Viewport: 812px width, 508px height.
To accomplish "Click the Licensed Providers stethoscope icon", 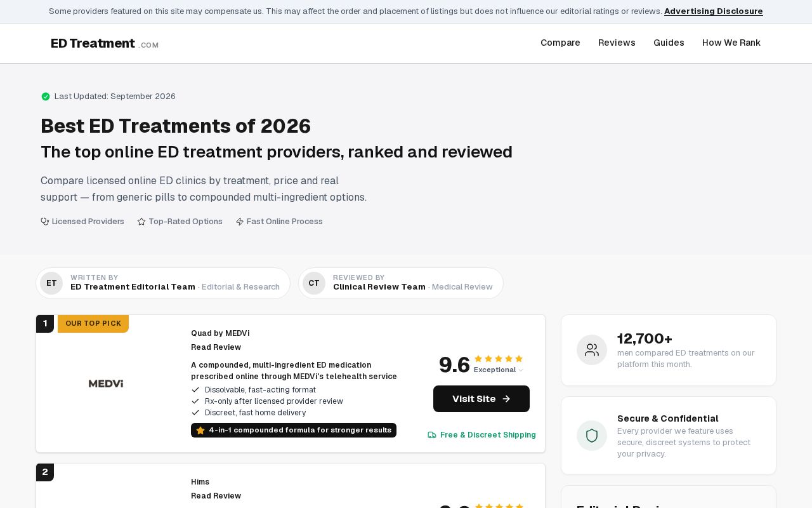I will (45, 222).
